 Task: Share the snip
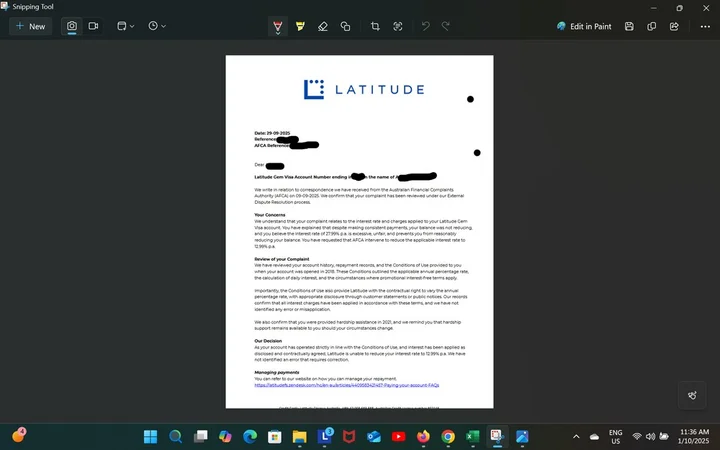pos(674,27)
